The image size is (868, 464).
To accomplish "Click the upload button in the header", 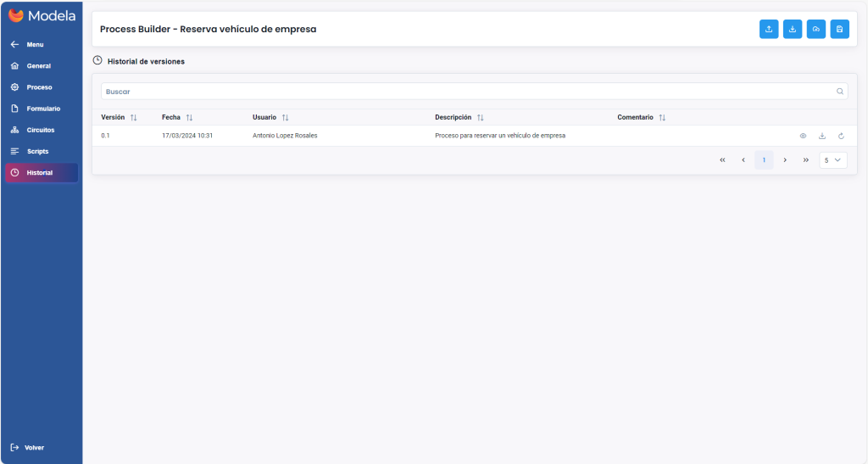I will (768, 29).
